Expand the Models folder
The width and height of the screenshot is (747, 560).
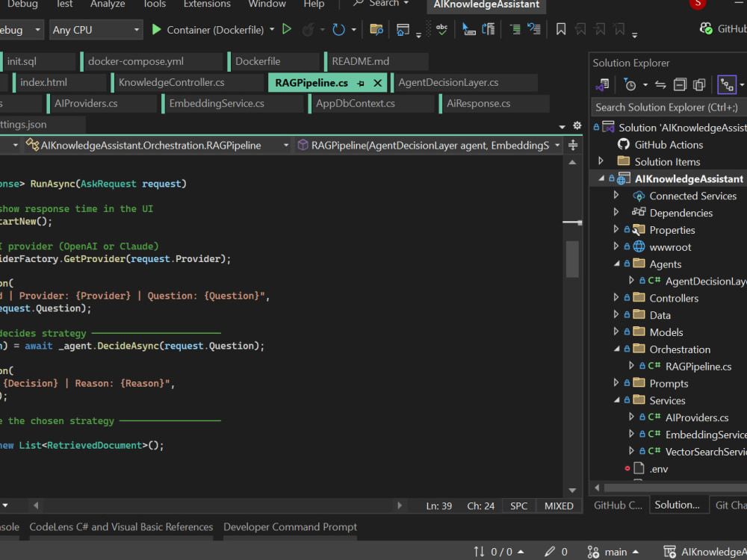[x=616, y=332]
